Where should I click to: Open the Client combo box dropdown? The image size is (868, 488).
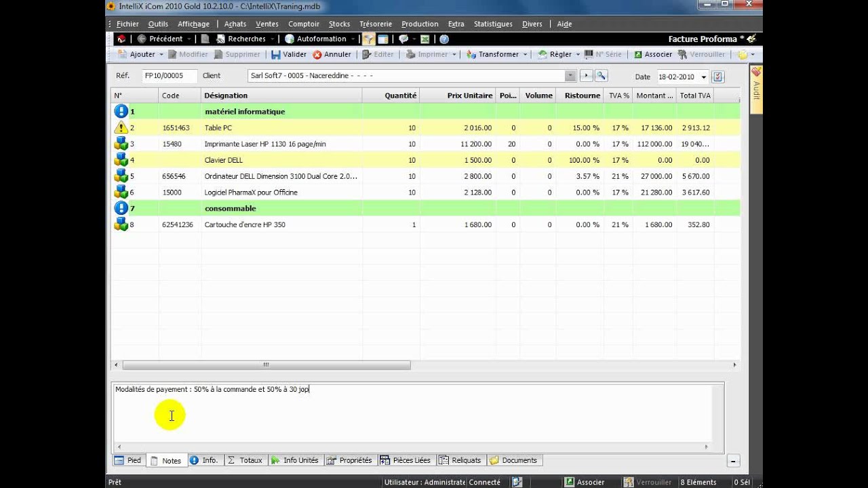click(570, 76)
